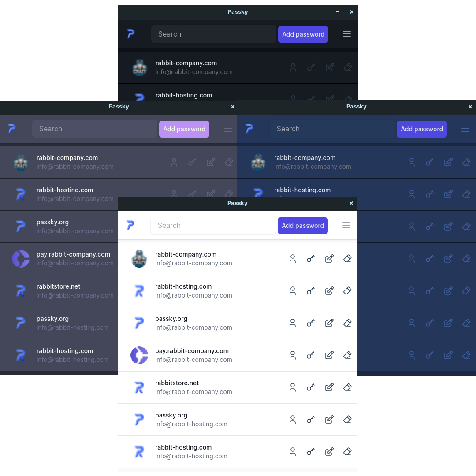Image resolution: width=476 pixels, height=476 pixels.
Task: Click the lilac Add password button in gray window
Action: coord(184,129)
